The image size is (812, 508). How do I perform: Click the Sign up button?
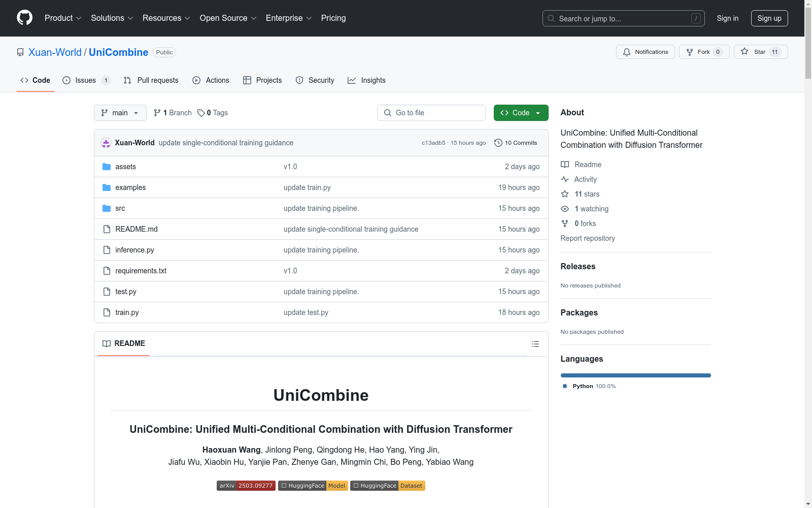[769, 18]
